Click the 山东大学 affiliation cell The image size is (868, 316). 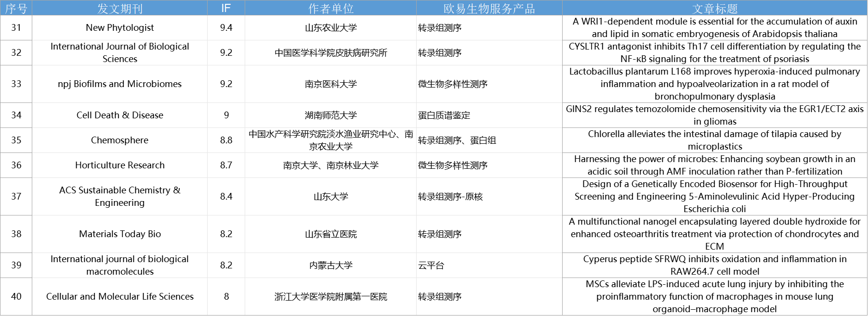(331, 197)
